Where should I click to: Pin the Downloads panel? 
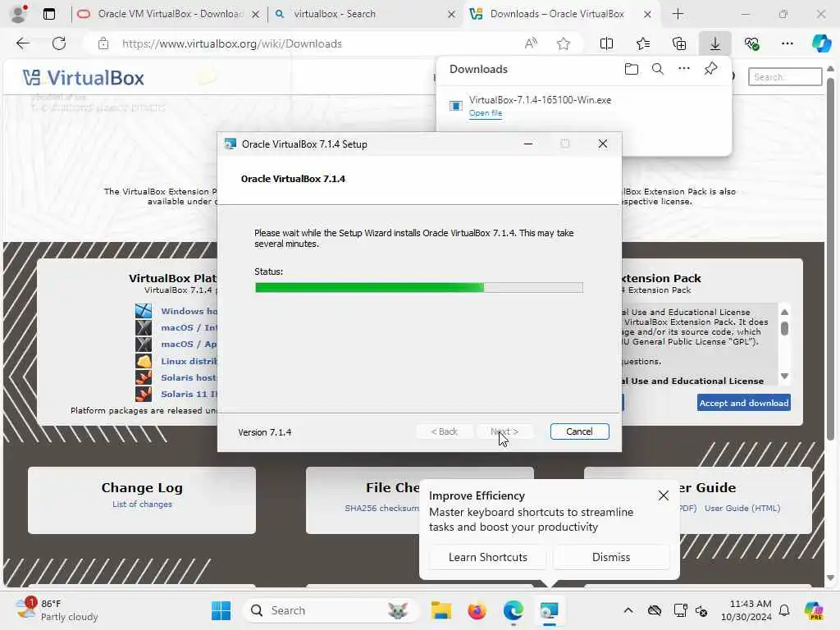tap(710, 69)
